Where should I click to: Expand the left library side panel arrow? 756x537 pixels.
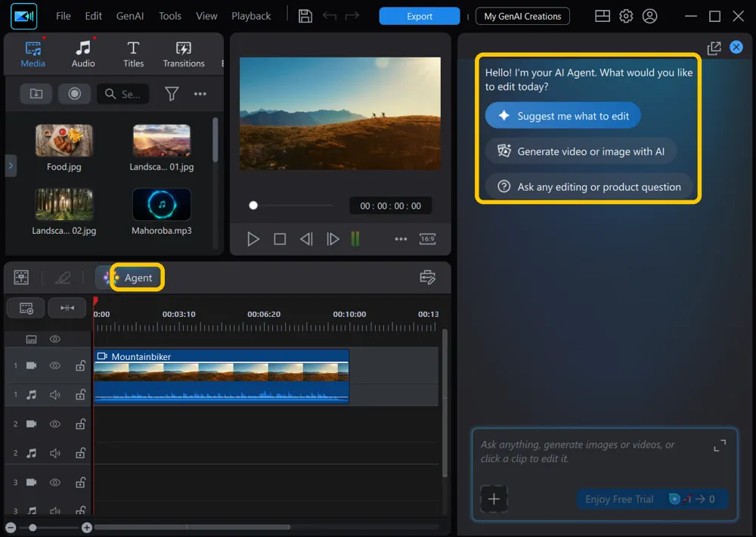pyautogui.click(x=11, y=166)
